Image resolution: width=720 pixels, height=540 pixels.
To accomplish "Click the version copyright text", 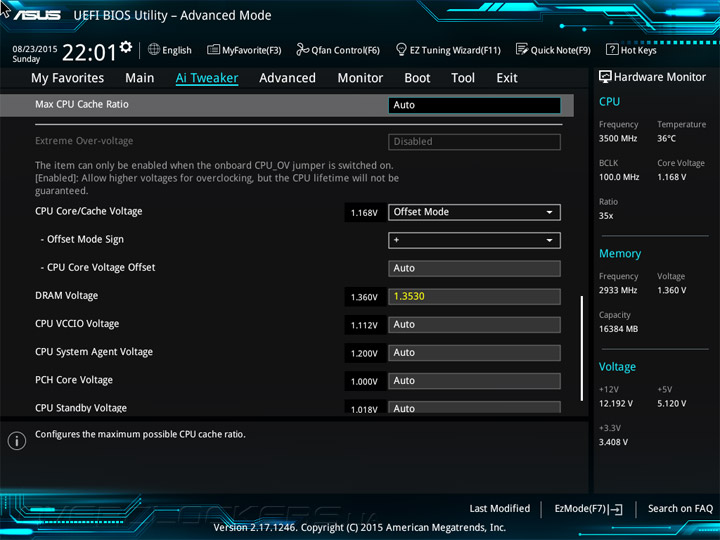I will (360, 528).
